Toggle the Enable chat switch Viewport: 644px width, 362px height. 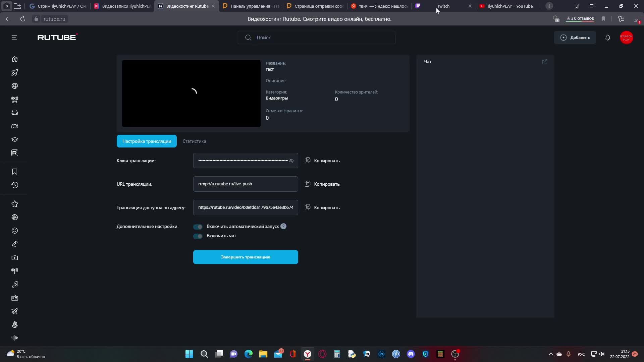pyautogui.click(x=198, y=236)
